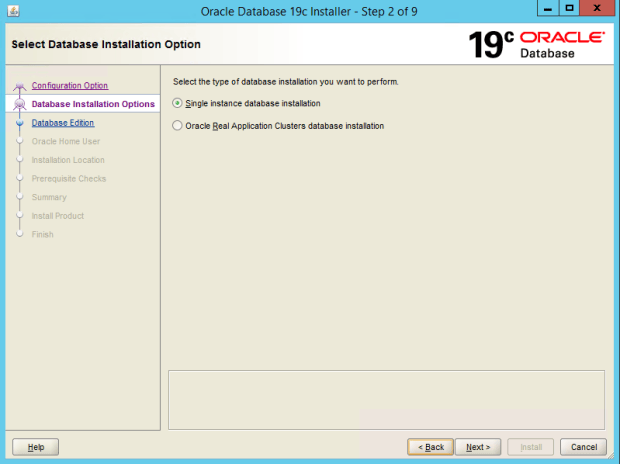
Task: Open installer Help
Action: [x=36, y=447]
